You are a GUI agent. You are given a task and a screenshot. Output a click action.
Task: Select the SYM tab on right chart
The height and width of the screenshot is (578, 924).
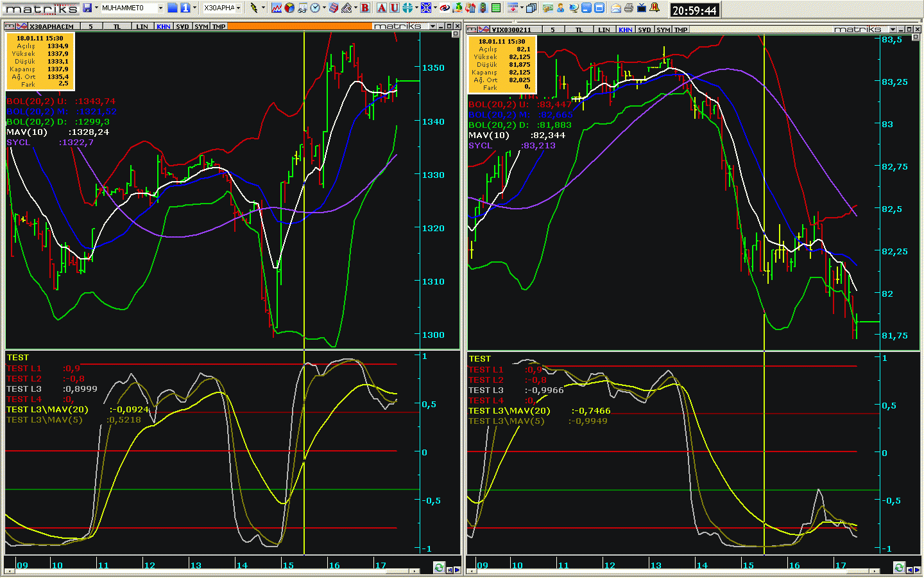click(x=663, y=30)
